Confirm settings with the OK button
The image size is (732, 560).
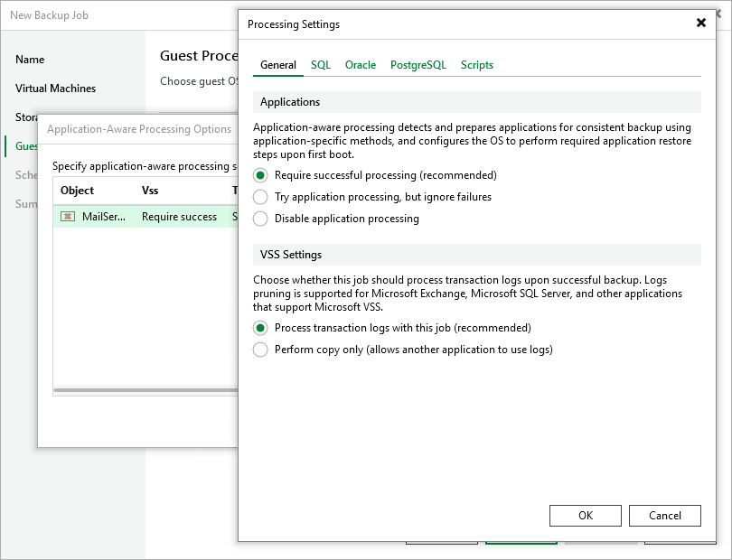[585, 516]
